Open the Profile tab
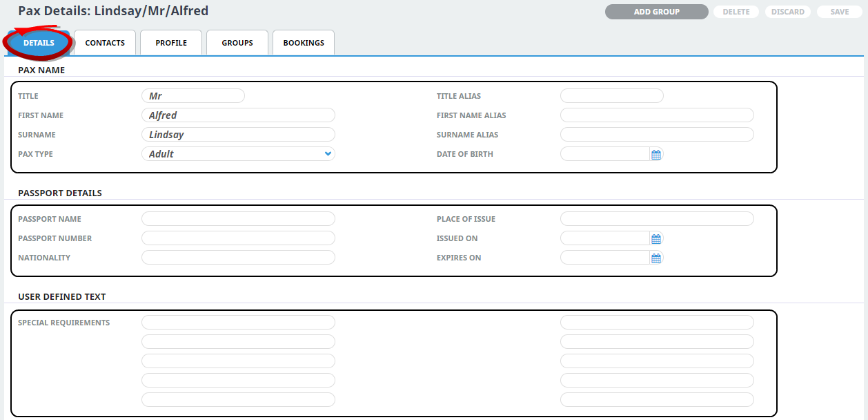The image size is (868, 420). click(171, 43)
